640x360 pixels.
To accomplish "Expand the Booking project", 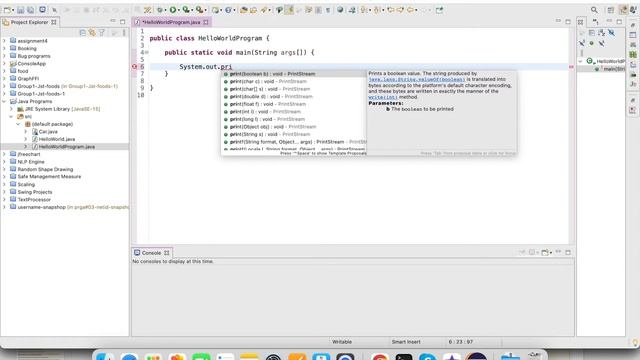I will [4, 48].
